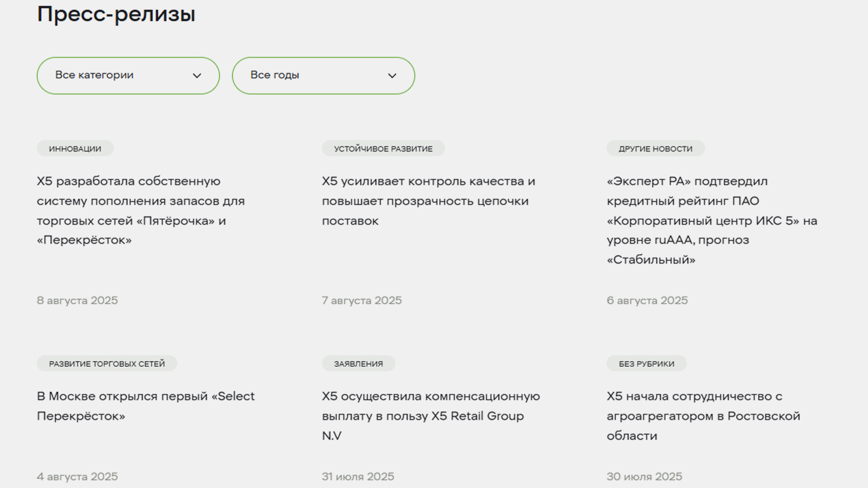This screenshot has width=868, height=488.
Task: Select the "Развитие торговых сетей" tag
Action: click(x=107, y=363)
